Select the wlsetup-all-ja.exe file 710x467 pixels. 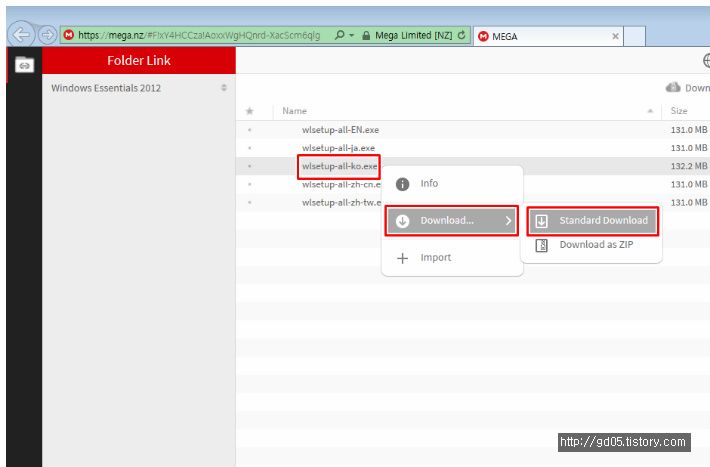[x=338, y=148]
